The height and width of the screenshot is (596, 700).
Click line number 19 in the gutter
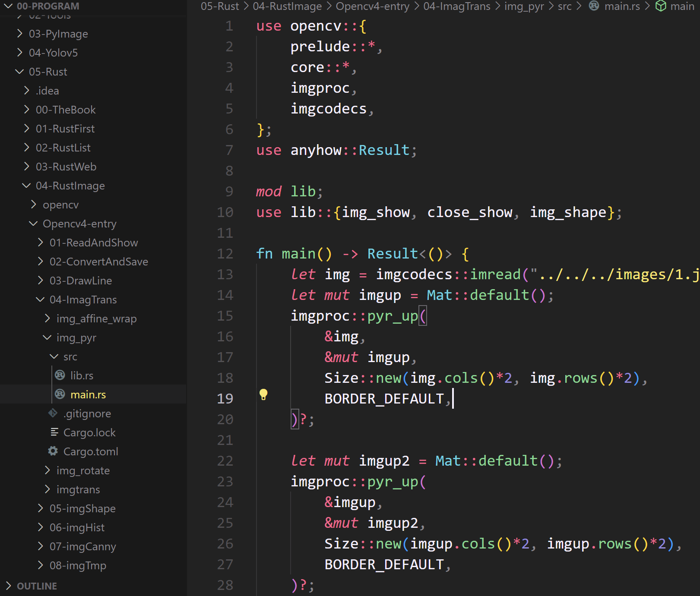point(225,398)
